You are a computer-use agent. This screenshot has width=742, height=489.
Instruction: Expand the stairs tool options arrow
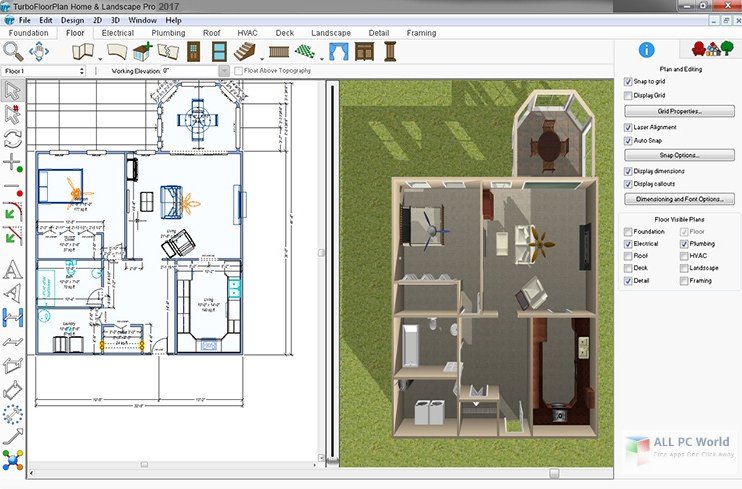pos(262,59)
